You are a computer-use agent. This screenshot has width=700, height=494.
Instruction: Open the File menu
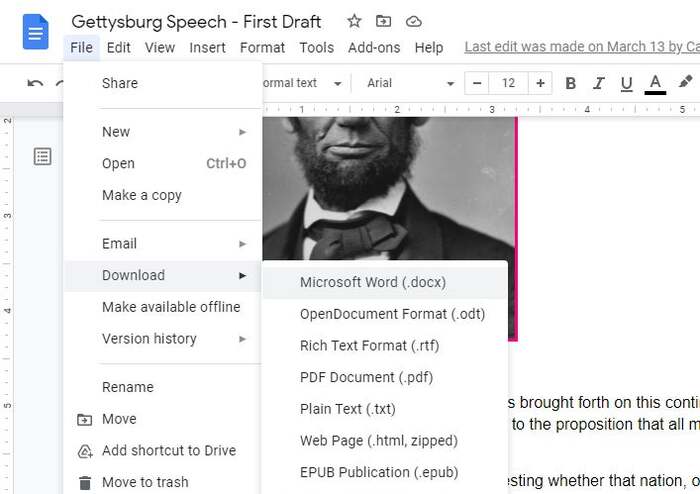click(81, 47)
